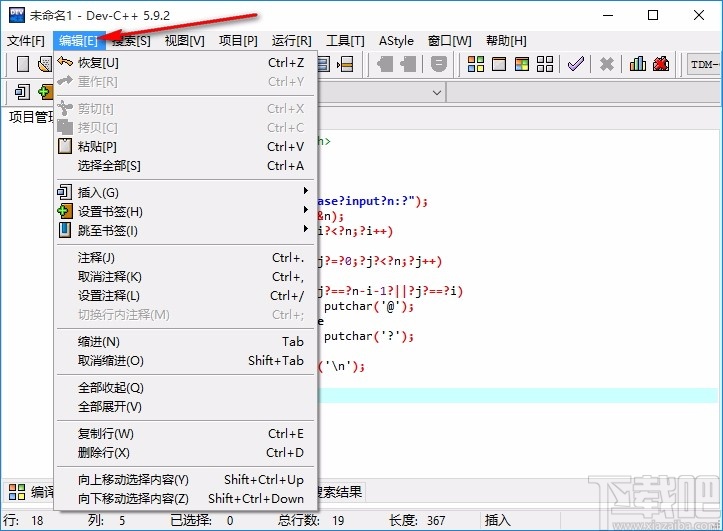Click the 编辑[E] menu header
This screenshot has height=531, width=723.
(78, 41)
